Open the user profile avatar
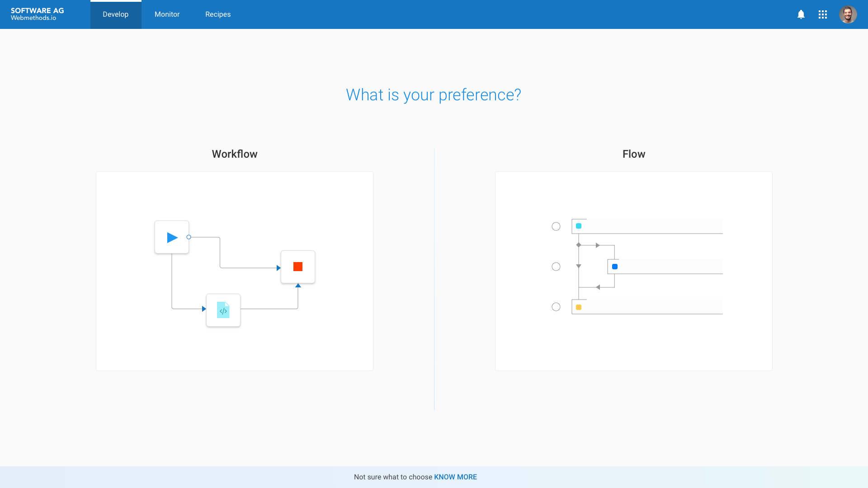The width and height of the screenshot is (868, 488). pyautogui.click(x=848, y=14)
